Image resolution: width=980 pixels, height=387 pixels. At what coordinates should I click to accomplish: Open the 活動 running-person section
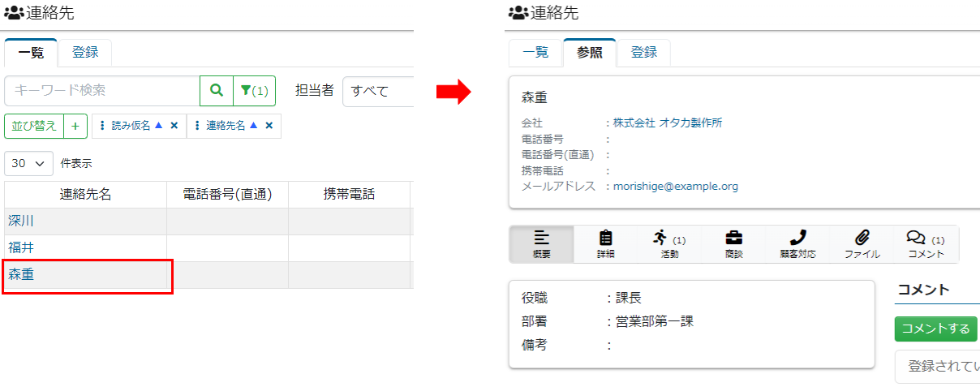point(669,244)
